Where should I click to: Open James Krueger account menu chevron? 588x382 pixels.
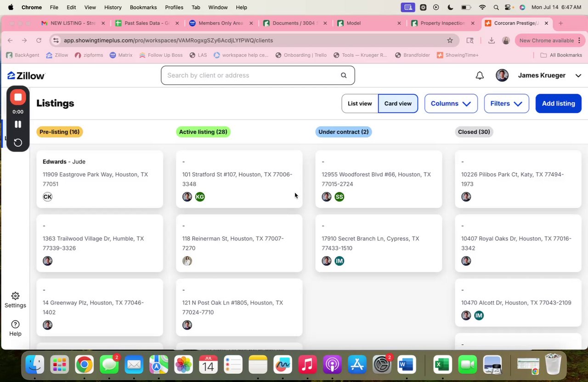(578, 76)
